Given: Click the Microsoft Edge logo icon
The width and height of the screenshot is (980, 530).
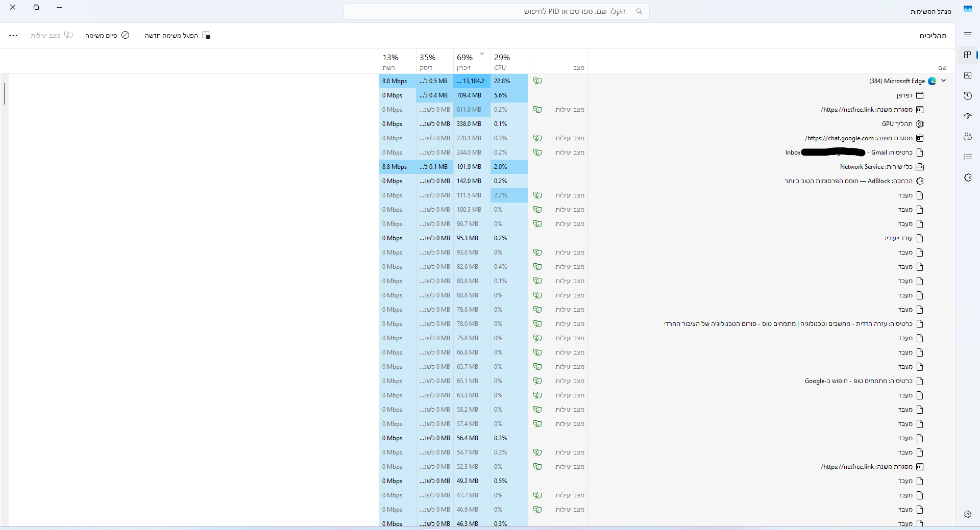Looking at the screenshot, I should tap(932, 81).
